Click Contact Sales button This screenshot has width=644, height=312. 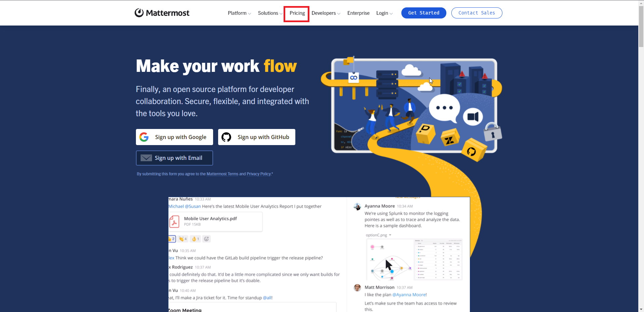(x=477, y=13)
